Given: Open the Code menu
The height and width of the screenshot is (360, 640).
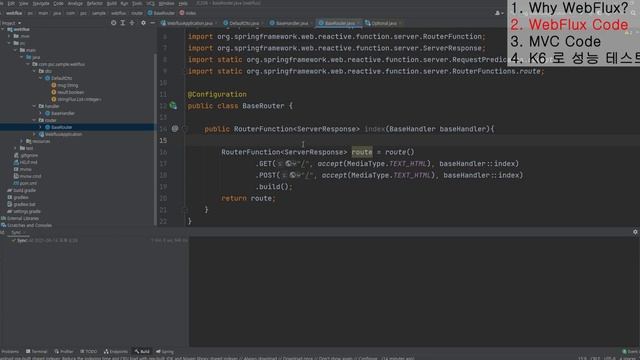Looking at the screenshot, I should click(58, 3).
